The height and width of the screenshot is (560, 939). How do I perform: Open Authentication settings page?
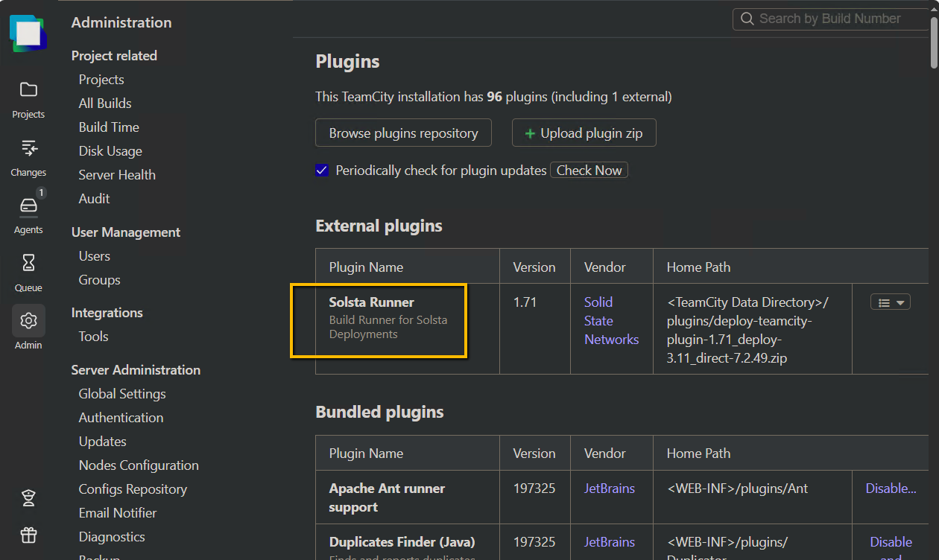coord(121,418)
